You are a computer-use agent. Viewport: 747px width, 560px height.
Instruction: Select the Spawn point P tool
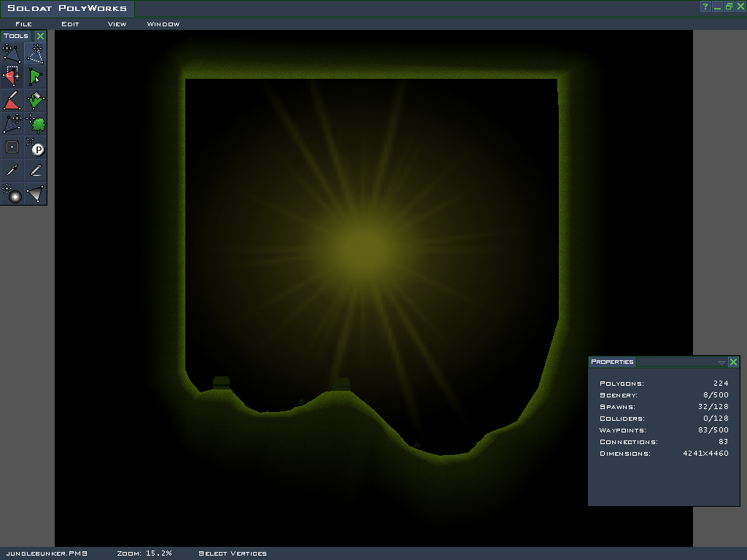[x=35, y=147]
